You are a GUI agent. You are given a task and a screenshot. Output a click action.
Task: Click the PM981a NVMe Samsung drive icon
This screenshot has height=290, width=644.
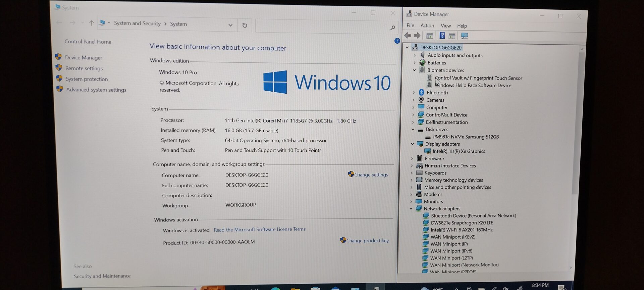pyautogui.click(x=428, y=137)
